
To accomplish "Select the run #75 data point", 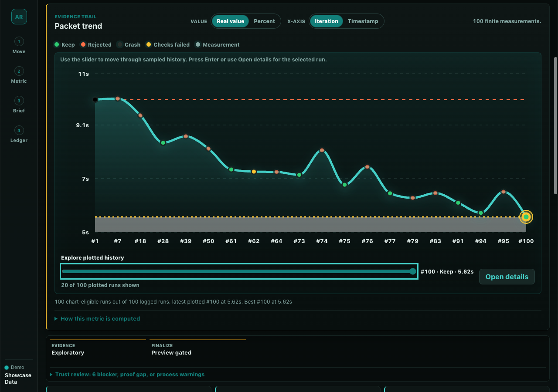I will point(344,185).
